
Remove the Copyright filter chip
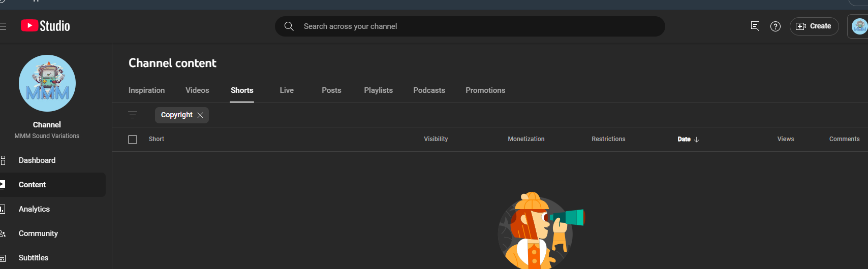click(200, 115)
